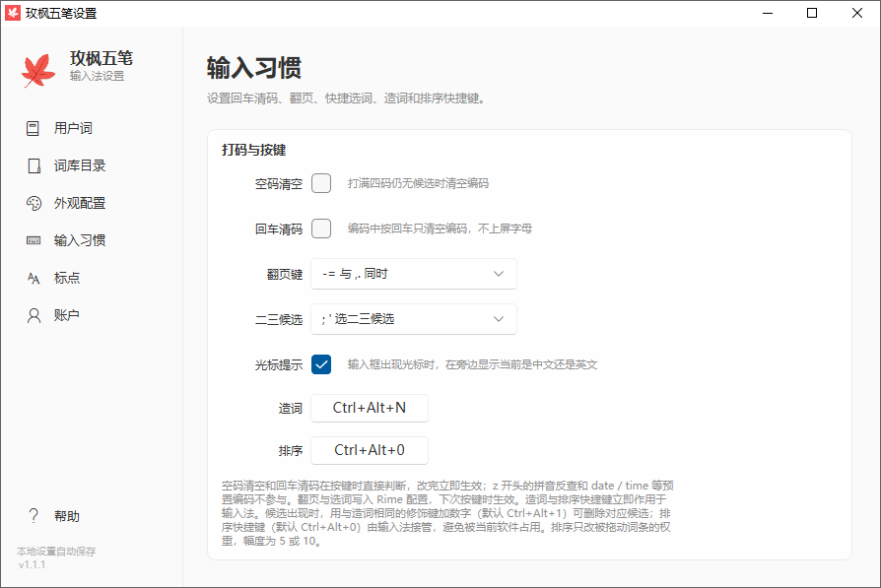Click the 空码清空 label
The width and height of the screenshot is (881, 588).
coord(279,183)
